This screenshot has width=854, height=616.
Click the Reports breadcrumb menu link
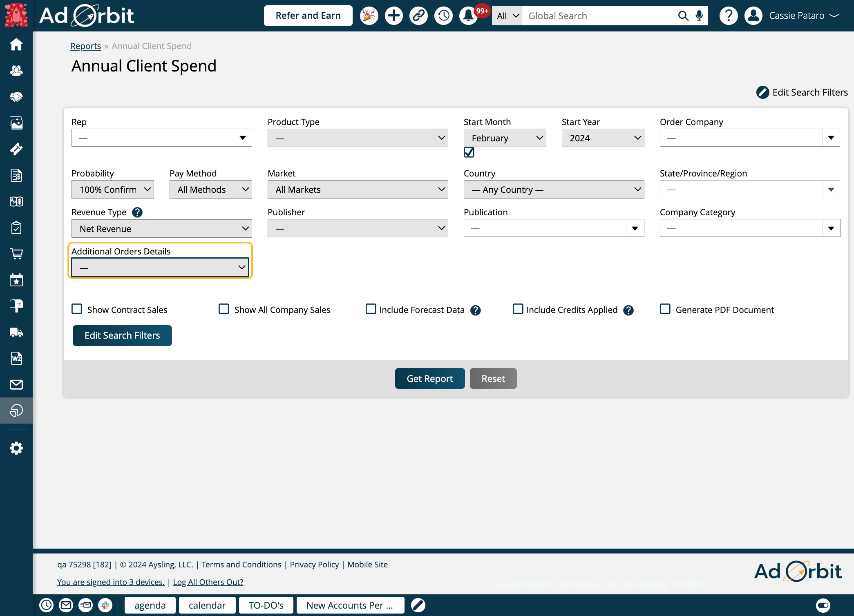85,46
